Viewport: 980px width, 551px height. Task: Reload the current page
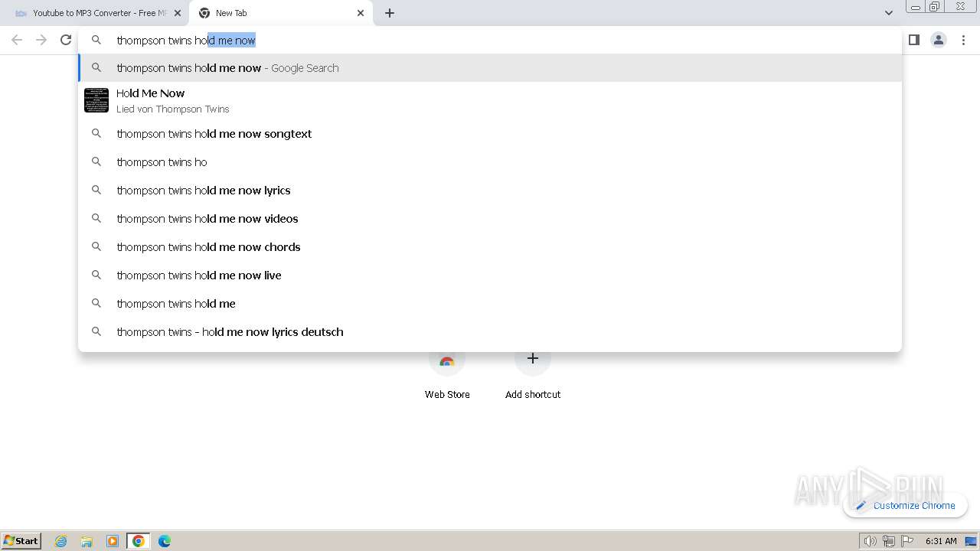[x=66, y=40]
